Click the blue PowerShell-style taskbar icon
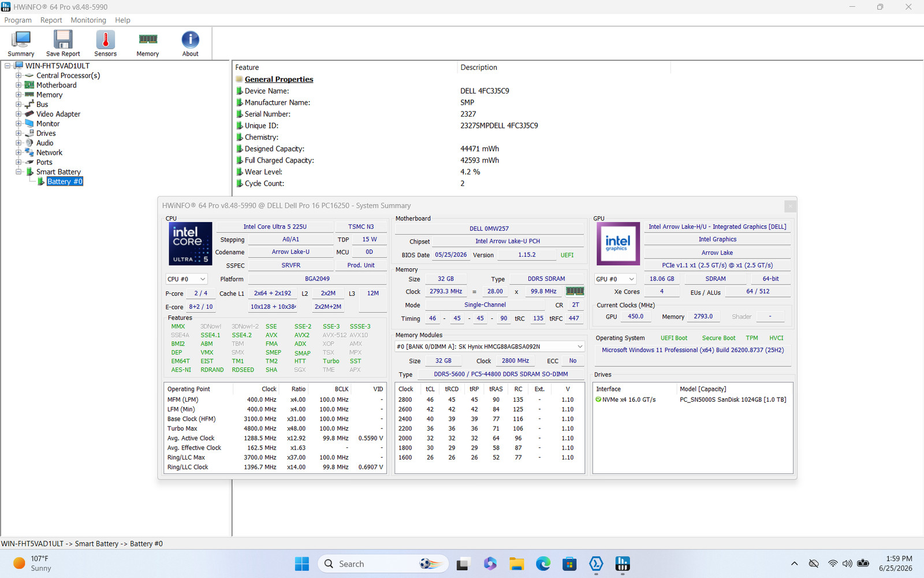Viewport: 924px width, 578px height. [x=596, y=564]
